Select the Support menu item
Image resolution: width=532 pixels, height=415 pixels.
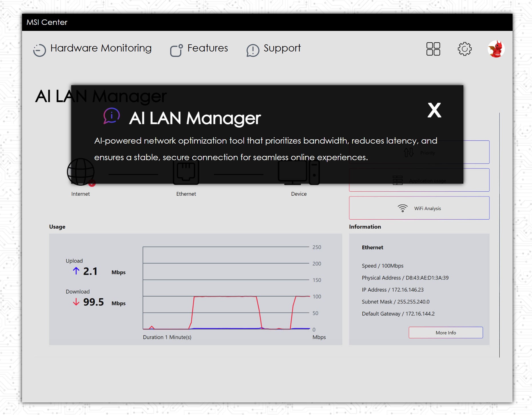tap(282, 48)
